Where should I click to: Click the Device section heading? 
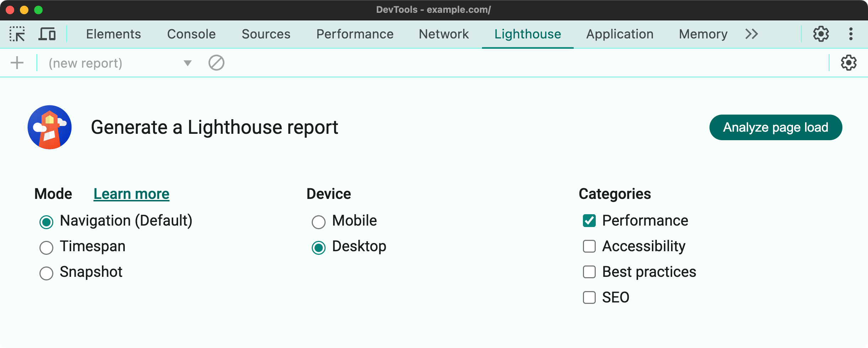pos(329,194)
